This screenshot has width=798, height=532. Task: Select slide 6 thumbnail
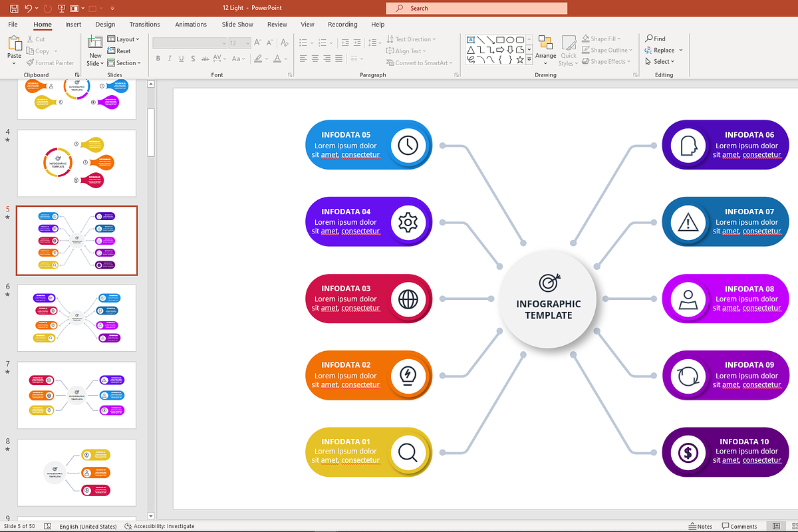pos(76,318)
